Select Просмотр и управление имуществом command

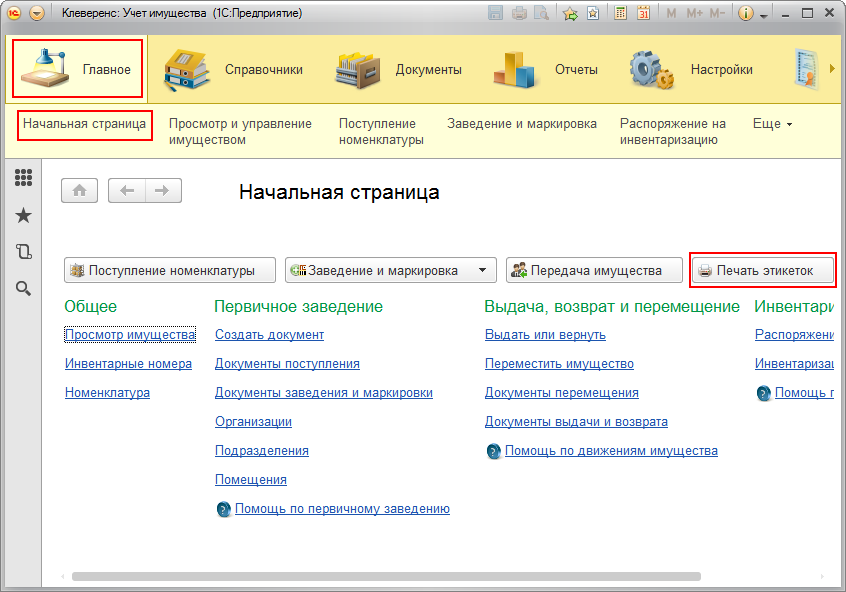point(240,132)
